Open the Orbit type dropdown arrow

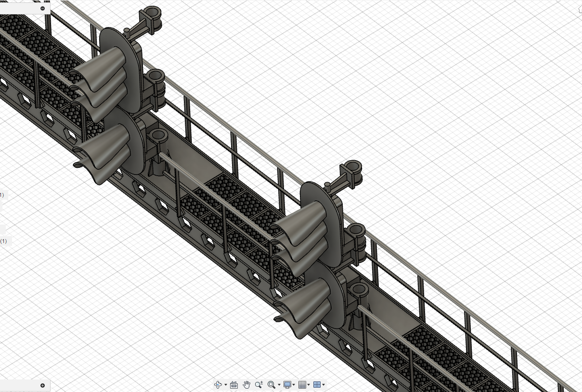[x=225, y=385]
